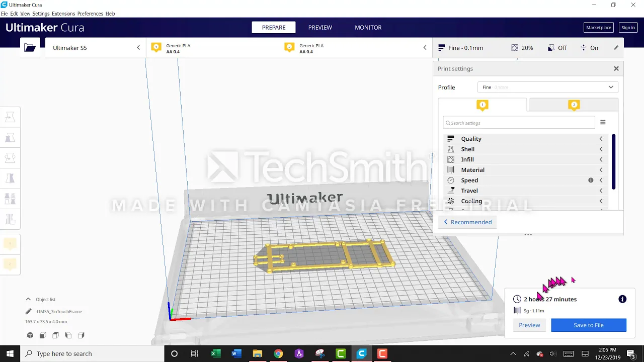The image size is (644, 362).
Task: Open the Marketplace
Action: pyautogui.click(x=599, y=28)
